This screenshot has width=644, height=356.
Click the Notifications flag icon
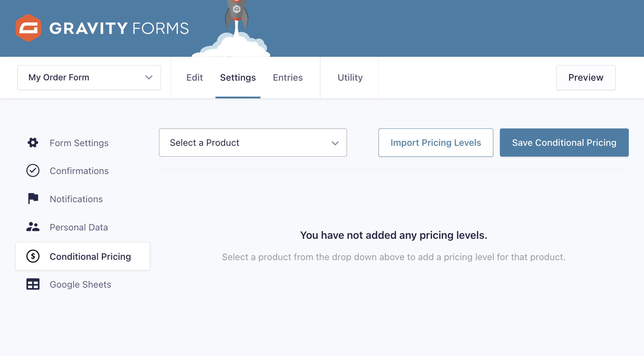(33, 199)
